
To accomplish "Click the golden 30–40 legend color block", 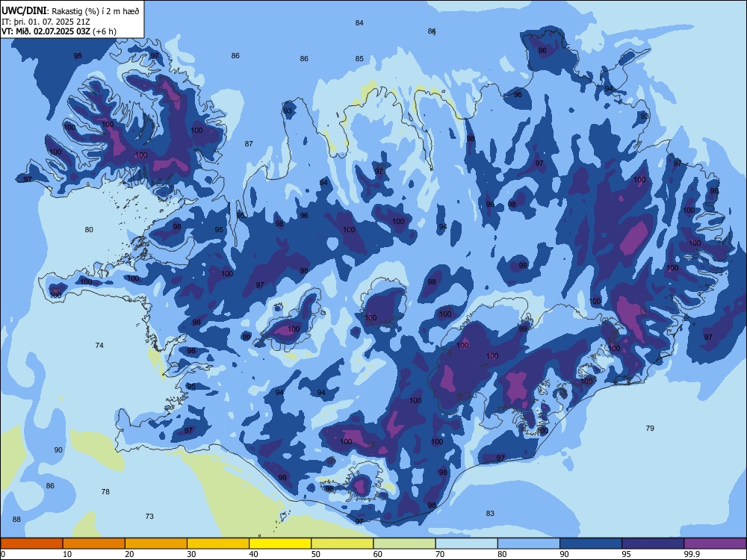I will (x=218, y=544).
